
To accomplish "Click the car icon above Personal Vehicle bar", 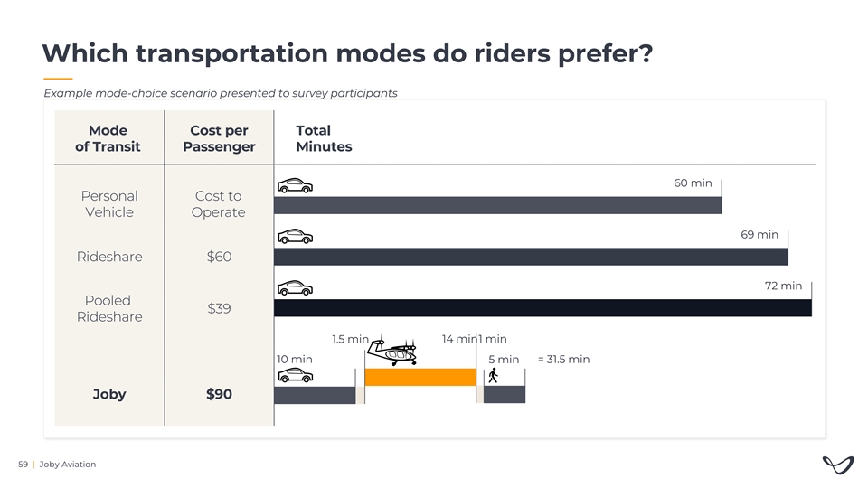I will (x=295, y=186).
